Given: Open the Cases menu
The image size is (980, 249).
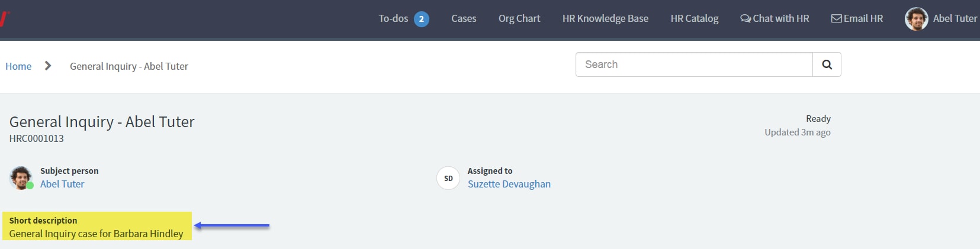Looking at the screenshot, I should 464,18.
